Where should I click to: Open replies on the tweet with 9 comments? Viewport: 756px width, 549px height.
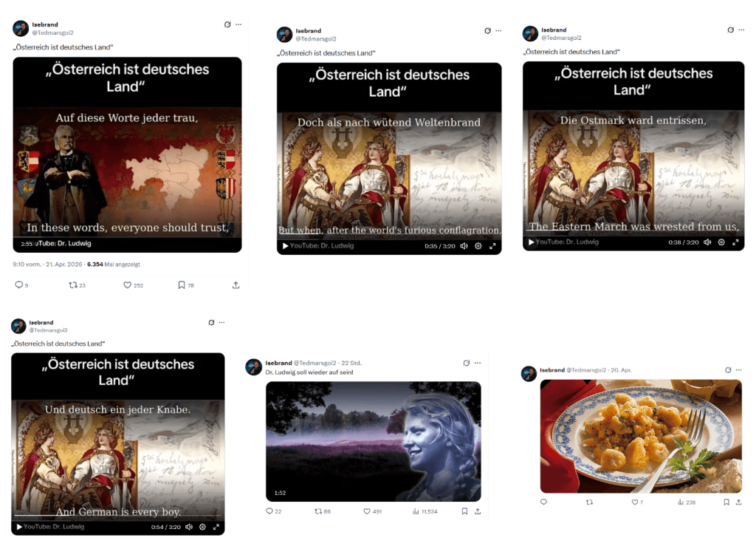coord(18,284)
